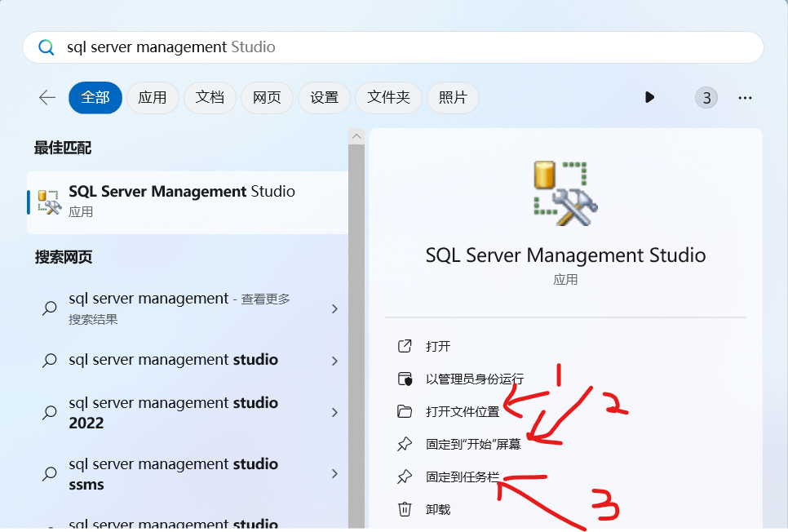
Task: Select the 应用 filter tab
Action: tap(153, 98)
